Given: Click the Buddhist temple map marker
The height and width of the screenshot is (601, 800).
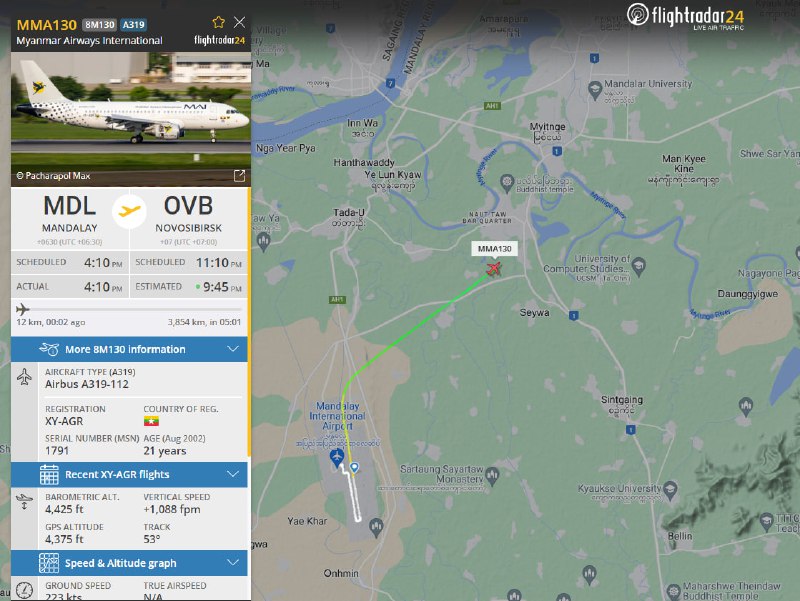Looking at the screenshot, I should (507, 182).
